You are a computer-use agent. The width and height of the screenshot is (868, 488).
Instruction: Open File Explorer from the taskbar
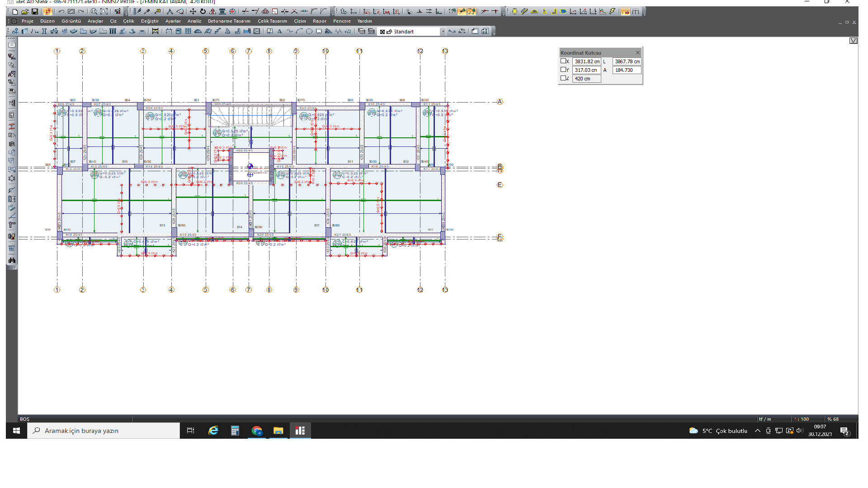point(278,431)
